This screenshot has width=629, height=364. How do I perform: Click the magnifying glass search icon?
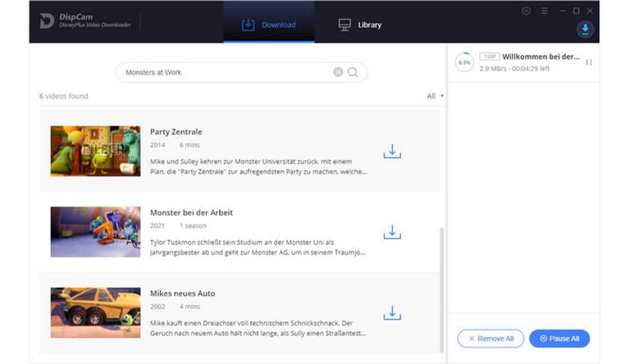pos(353,72)
